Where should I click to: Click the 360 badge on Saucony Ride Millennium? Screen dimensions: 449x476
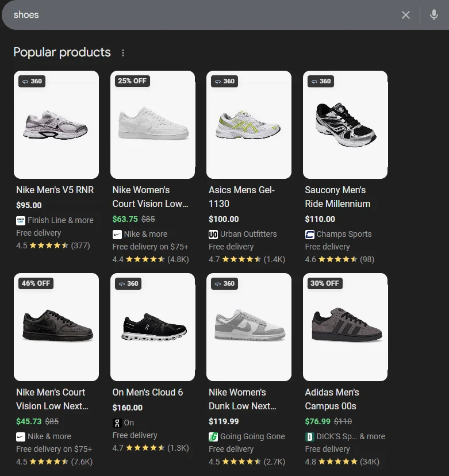321,81
